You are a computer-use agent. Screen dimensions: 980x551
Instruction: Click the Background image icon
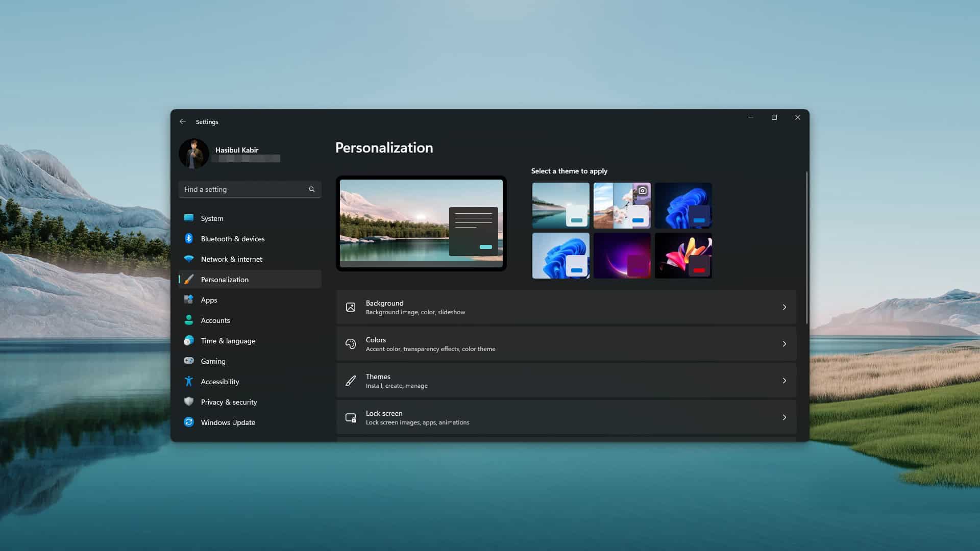[350, 307]
